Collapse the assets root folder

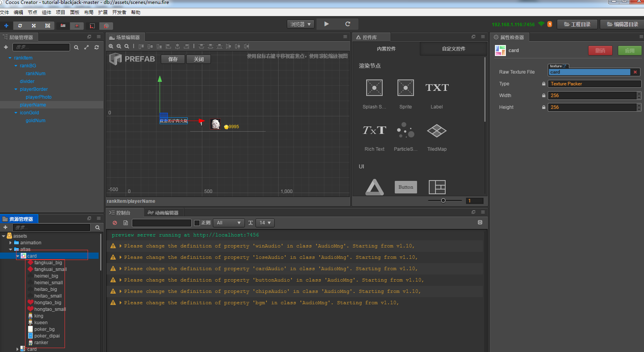pos(4,236)
